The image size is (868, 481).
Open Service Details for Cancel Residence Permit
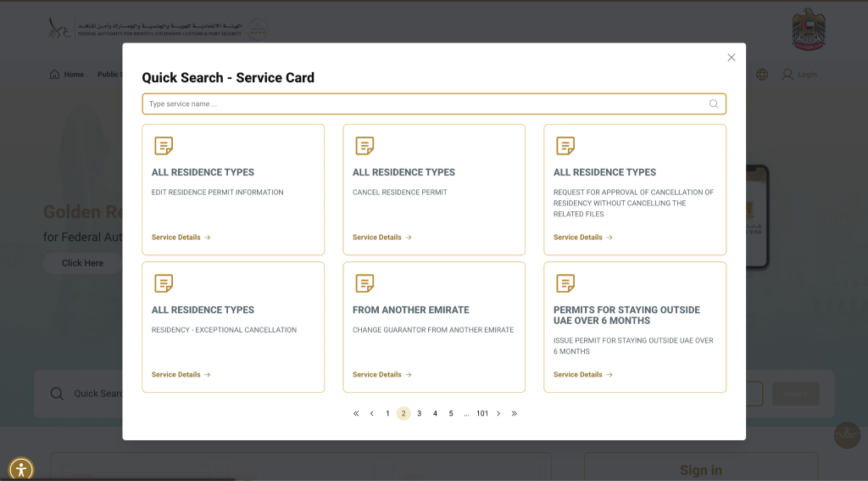point(382,238)
